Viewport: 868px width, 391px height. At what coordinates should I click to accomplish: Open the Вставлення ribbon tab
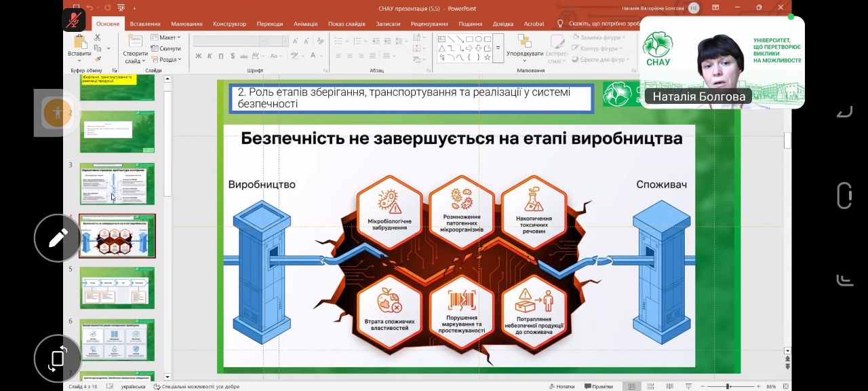pos(145,24)
